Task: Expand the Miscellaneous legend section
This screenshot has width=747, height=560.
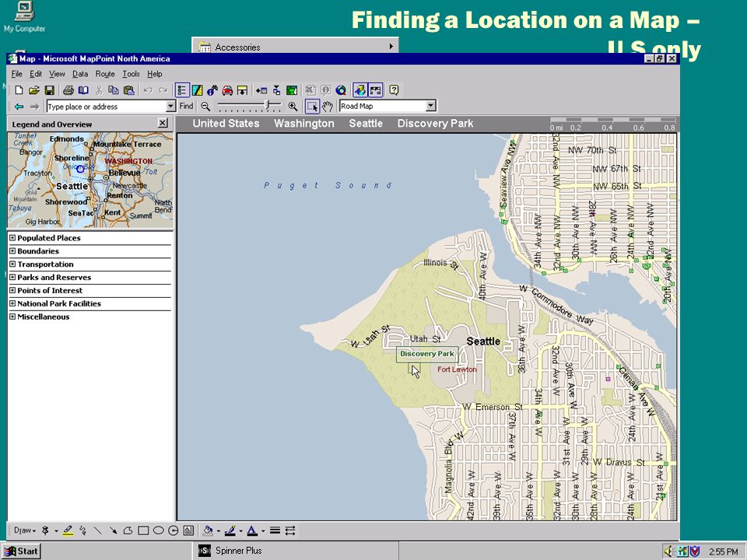Action: pos(12,317)
